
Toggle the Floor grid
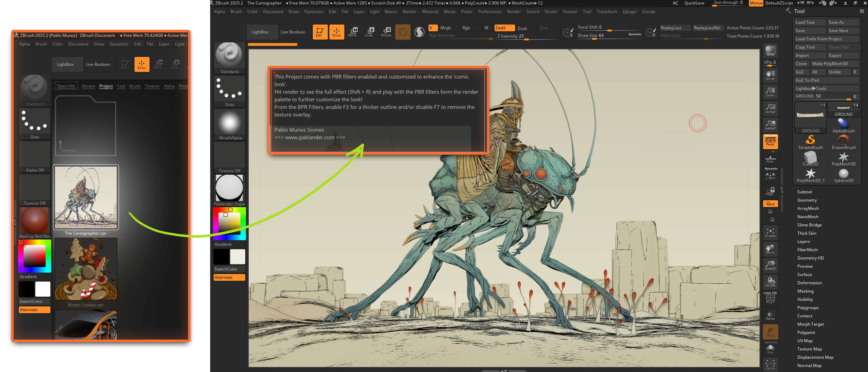coord(770,159)
